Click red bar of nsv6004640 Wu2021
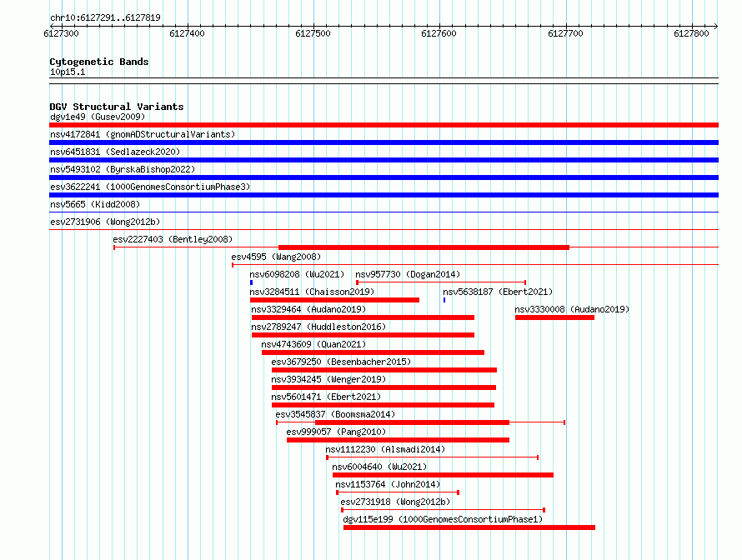Image resolution: width=742 pixels, height=560 pixels. point(443,475)
